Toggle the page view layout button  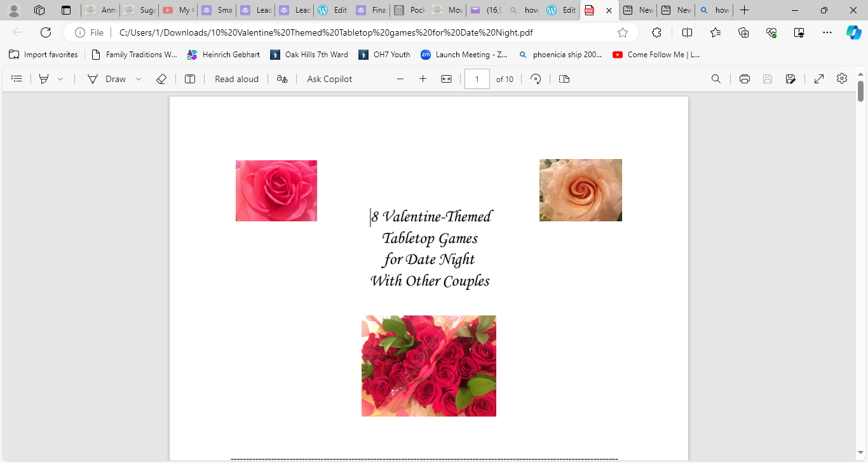pyautogui.click(x=564, y=79)
